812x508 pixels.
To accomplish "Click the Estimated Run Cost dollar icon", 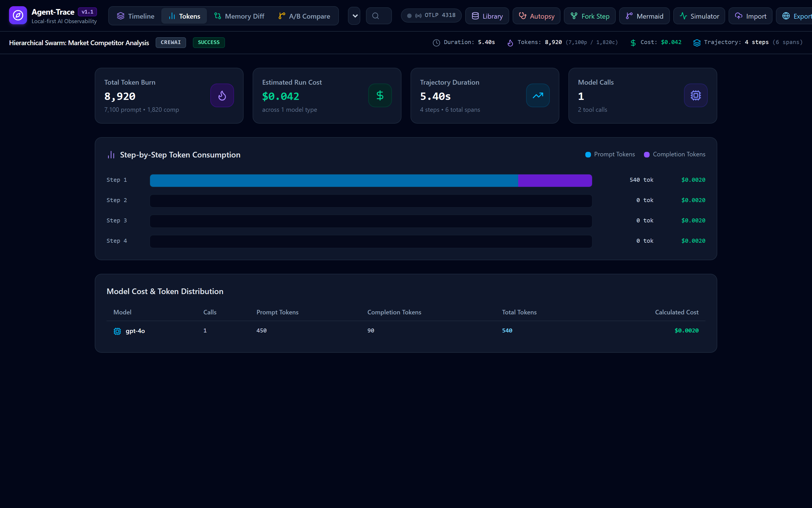I will tap(380, 95).
